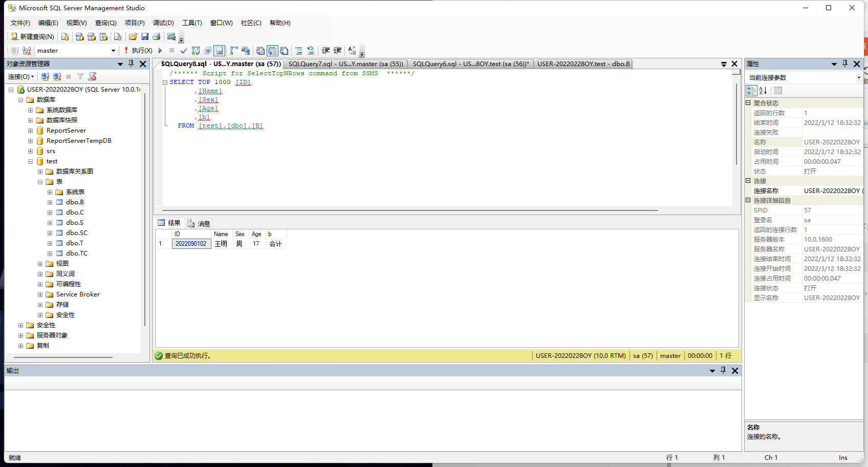Open an Analysis Services DMX query

(92, 36)
